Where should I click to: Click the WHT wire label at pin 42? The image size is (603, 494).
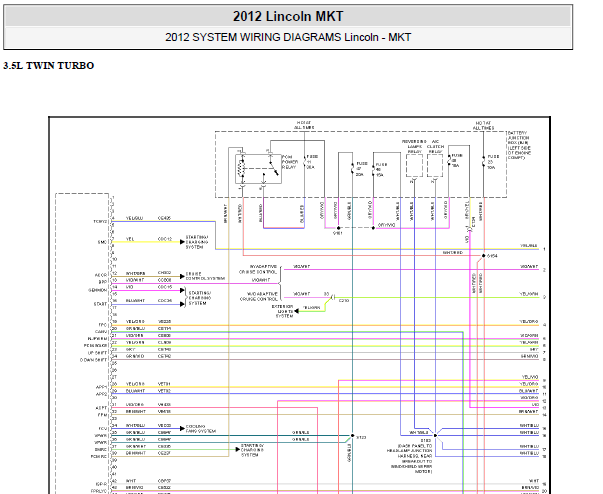[x=130, y=481]
